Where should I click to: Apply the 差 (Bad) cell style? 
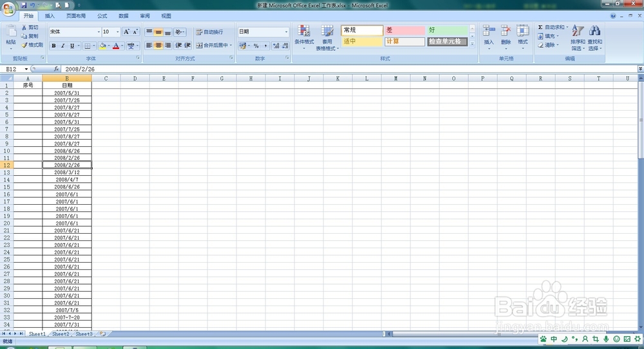404,30
